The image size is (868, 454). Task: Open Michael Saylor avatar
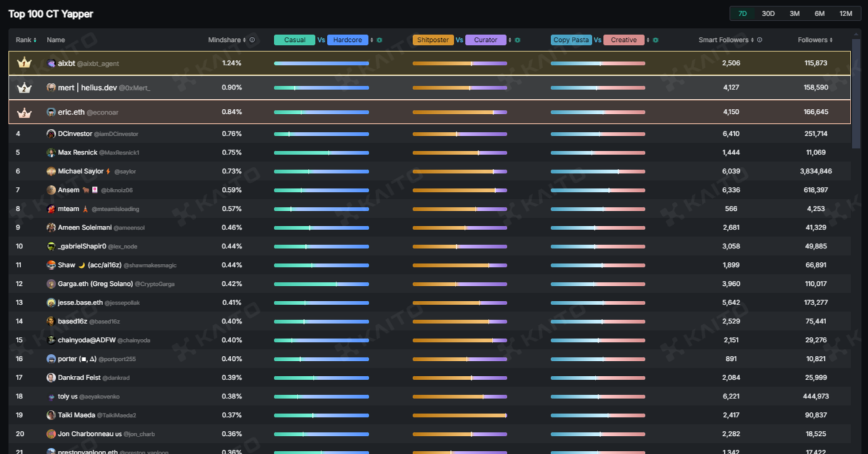(51, 171)
